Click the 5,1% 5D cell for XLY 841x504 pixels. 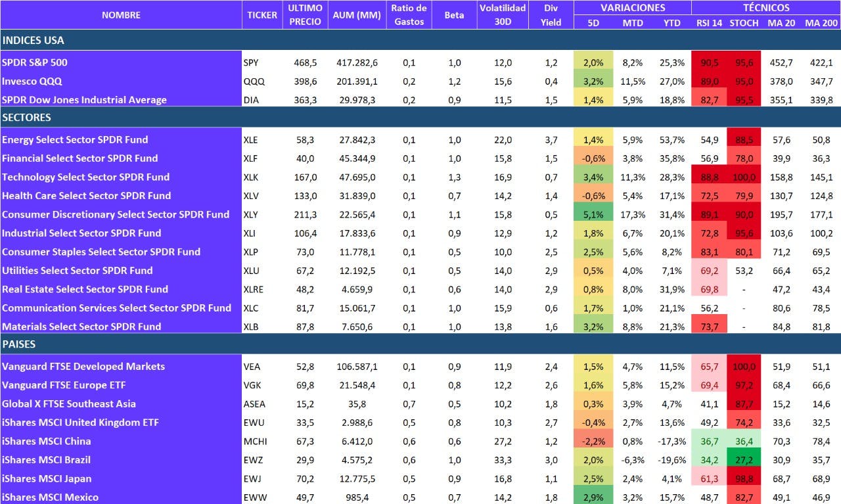tap(593, 214)
